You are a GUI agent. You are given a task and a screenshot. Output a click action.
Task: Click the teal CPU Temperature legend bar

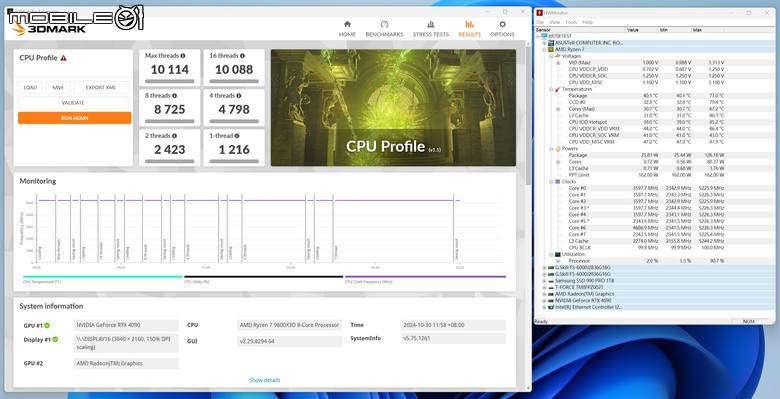[x=102, y=277]
